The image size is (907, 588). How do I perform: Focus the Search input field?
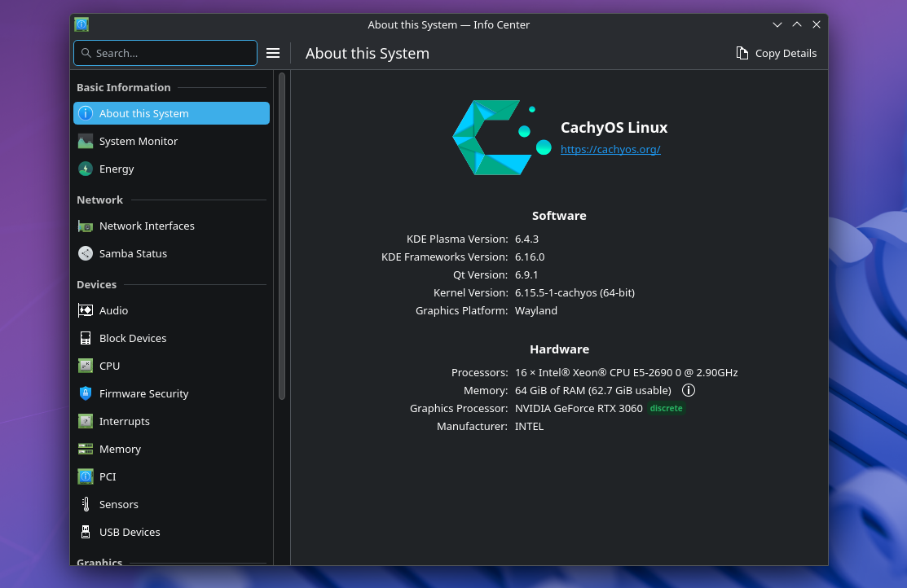[x=171, y=53]
